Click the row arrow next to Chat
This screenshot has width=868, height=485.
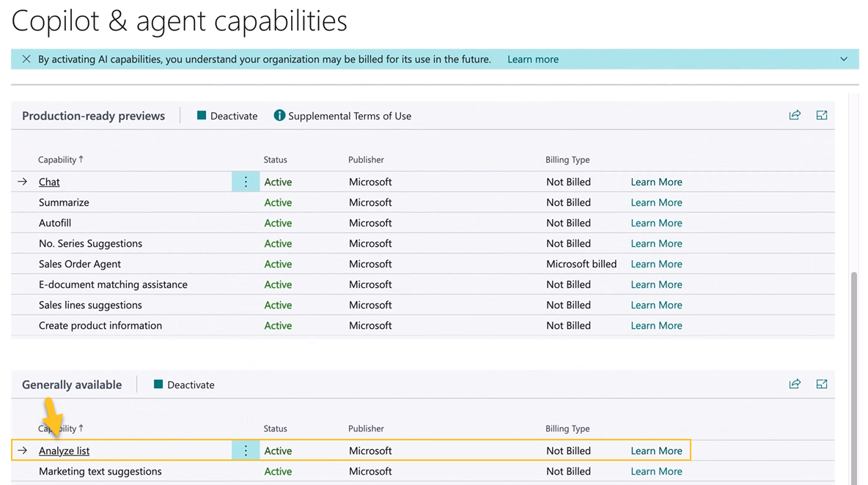pos(22,181)
